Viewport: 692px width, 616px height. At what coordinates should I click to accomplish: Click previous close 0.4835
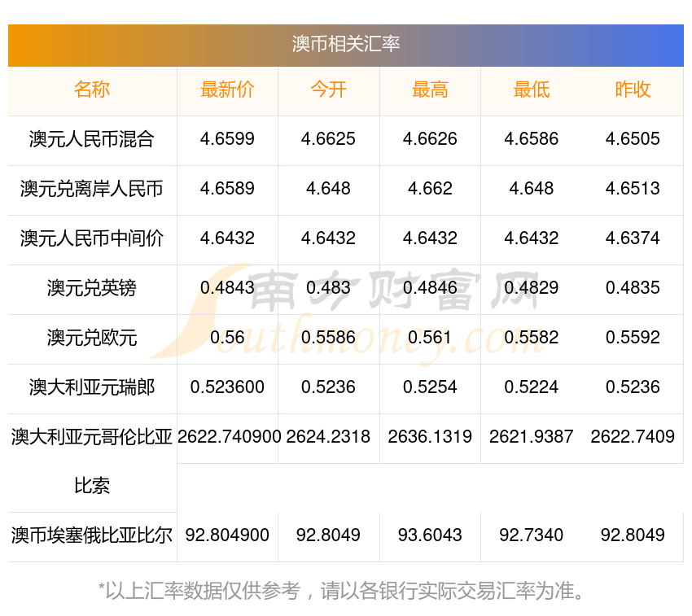pyautogui.click(x=633, y=288)
